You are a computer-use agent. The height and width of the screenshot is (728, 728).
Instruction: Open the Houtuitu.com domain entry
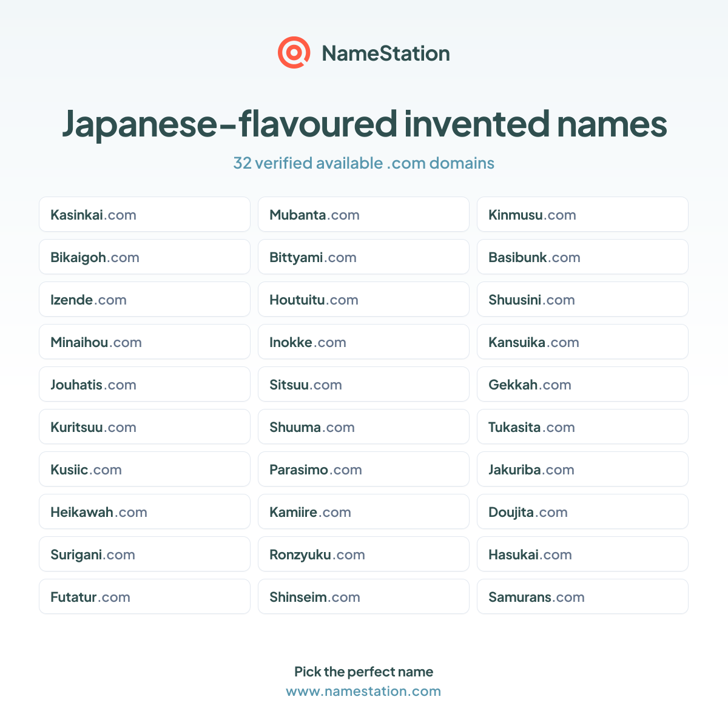(x=364, y=299)
